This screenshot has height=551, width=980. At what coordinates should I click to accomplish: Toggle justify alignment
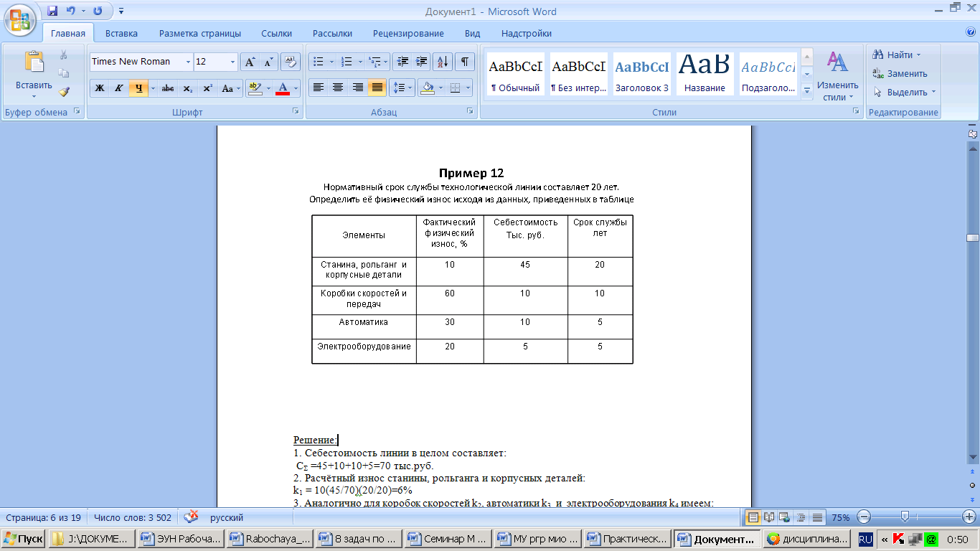pyautogui.click(x=377, y=88)
